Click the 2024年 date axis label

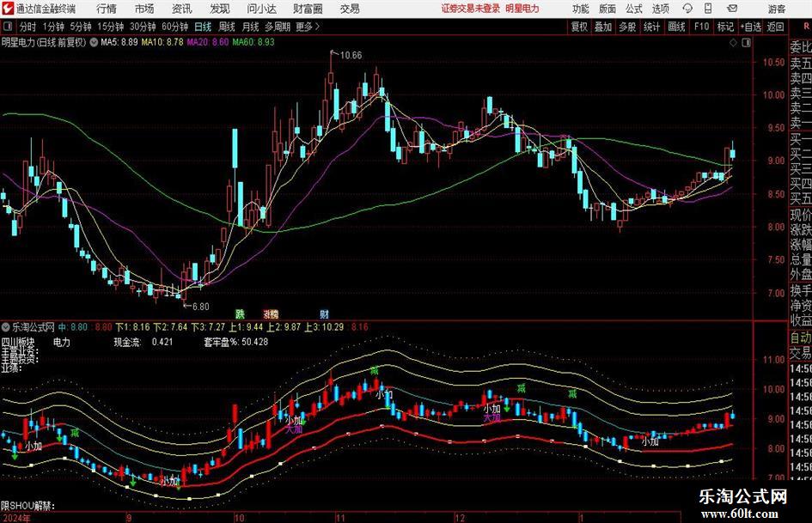coord(16,518)
